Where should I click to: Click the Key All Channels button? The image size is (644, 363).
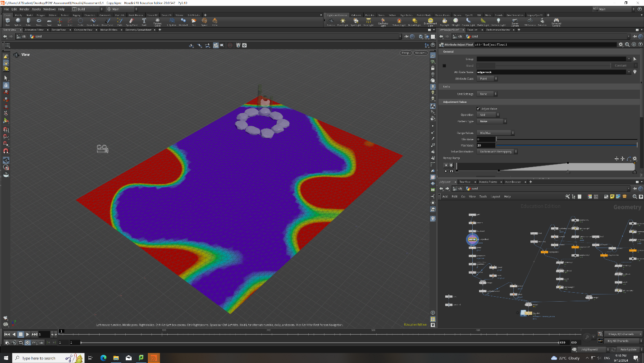point(623,341)
